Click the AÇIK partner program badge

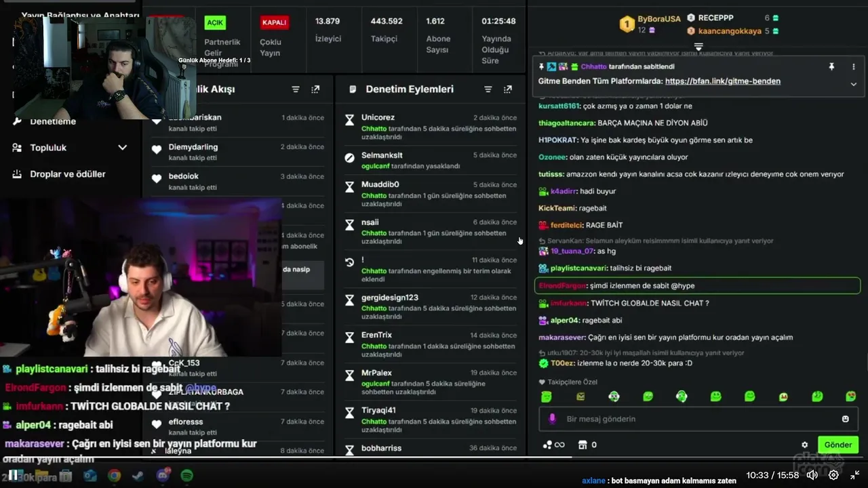point(215,22)
